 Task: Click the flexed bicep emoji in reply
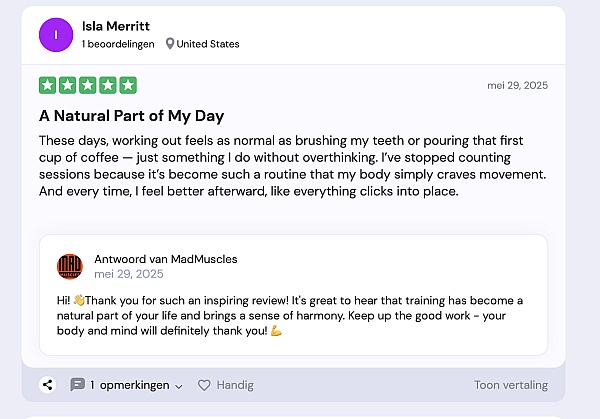pos(276,331)
